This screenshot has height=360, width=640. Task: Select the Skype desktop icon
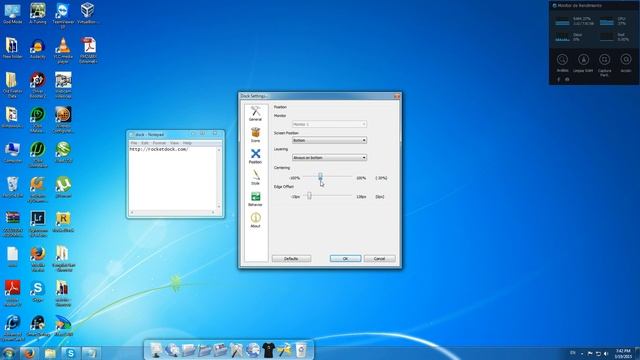tap(38, 291)
